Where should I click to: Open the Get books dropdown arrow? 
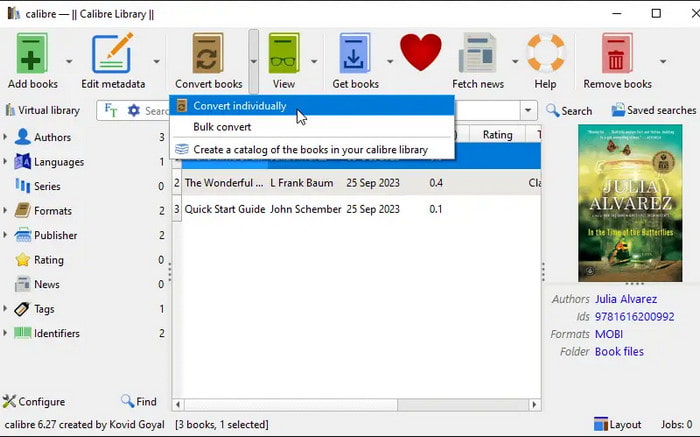pyautogui.click(x=390, y=61)
